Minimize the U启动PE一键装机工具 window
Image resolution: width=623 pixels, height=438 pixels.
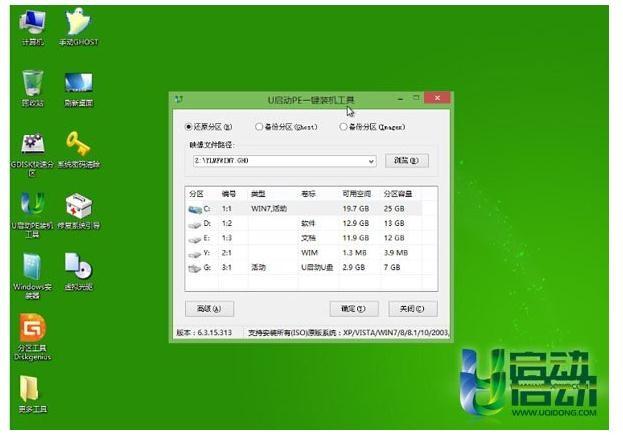coord(400,98)
